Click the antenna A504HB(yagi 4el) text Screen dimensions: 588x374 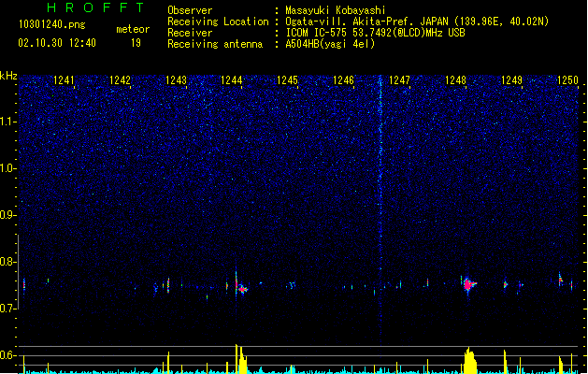click(x=330, y=44)
